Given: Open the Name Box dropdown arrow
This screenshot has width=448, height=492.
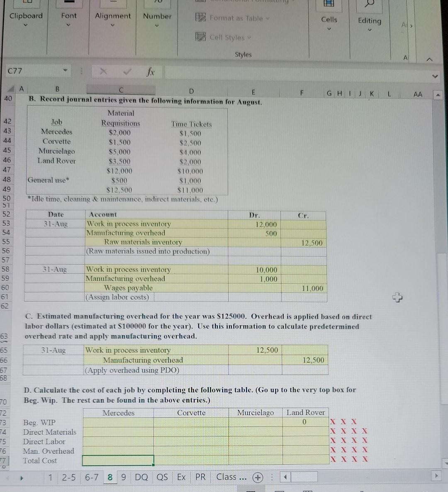Looking at the screenshot, I should point(65,71).
